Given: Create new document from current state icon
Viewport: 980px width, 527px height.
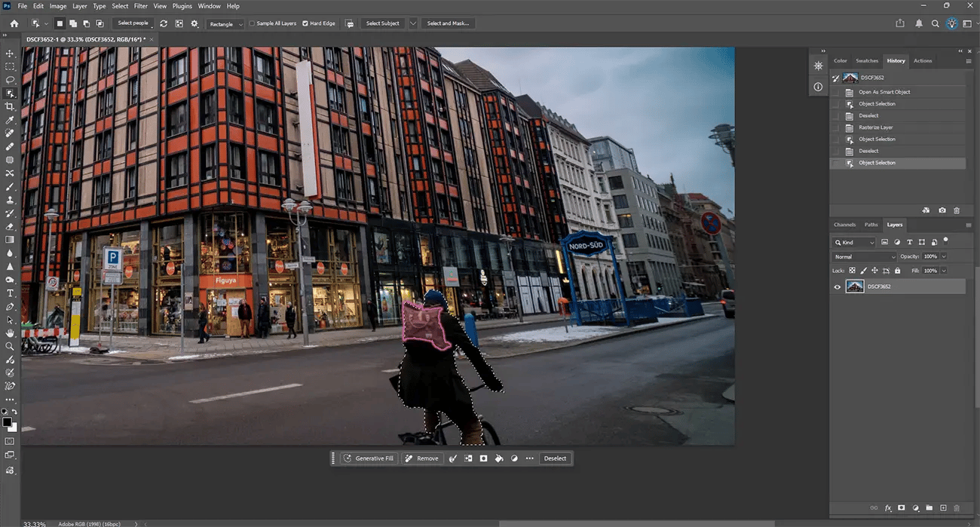Looking at the screenshot, I should 926,210.
